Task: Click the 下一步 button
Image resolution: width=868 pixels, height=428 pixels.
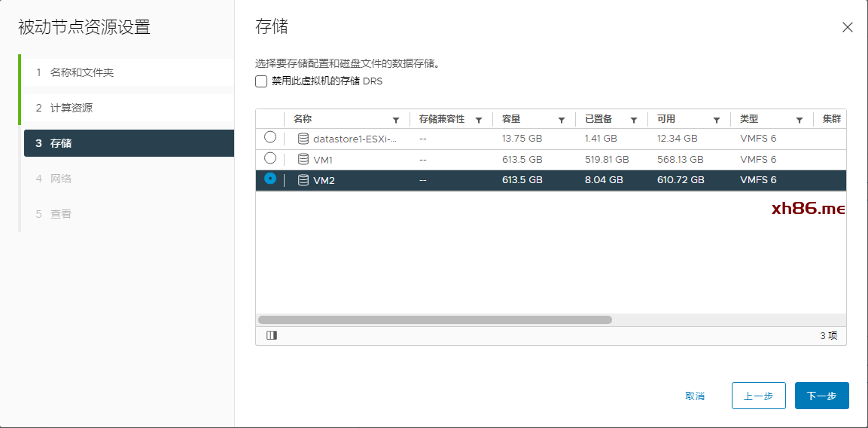Action: 821,396
